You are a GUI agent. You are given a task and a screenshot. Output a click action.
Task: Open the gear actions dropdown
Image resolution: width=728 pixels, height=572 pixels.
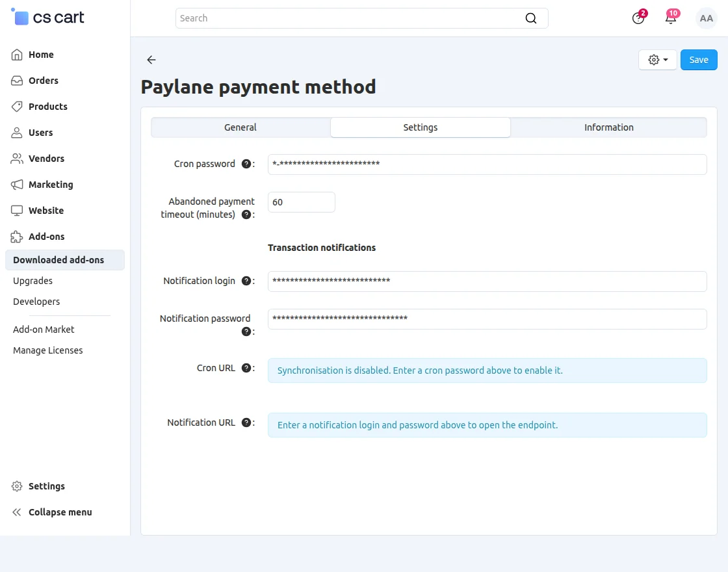tap(657, 60)
